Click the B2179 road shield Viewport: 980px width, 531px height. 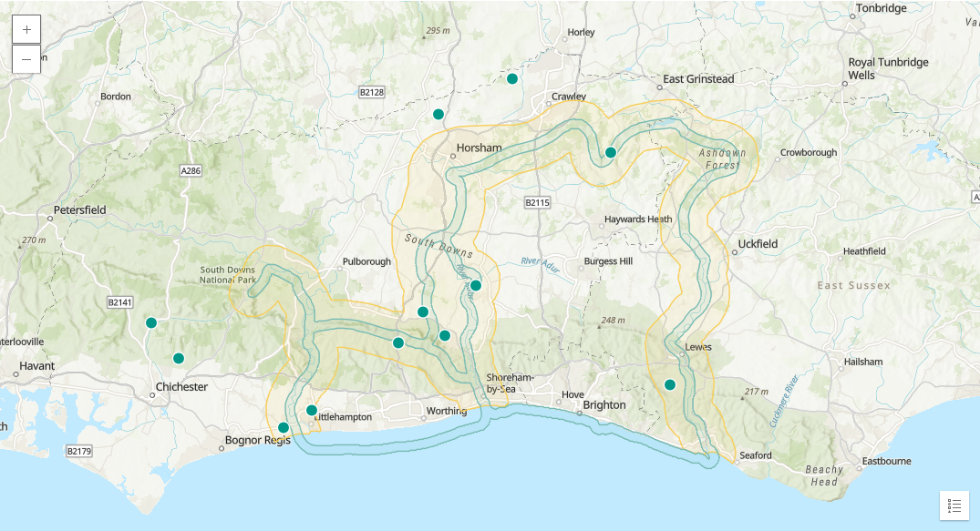point(78,451)
